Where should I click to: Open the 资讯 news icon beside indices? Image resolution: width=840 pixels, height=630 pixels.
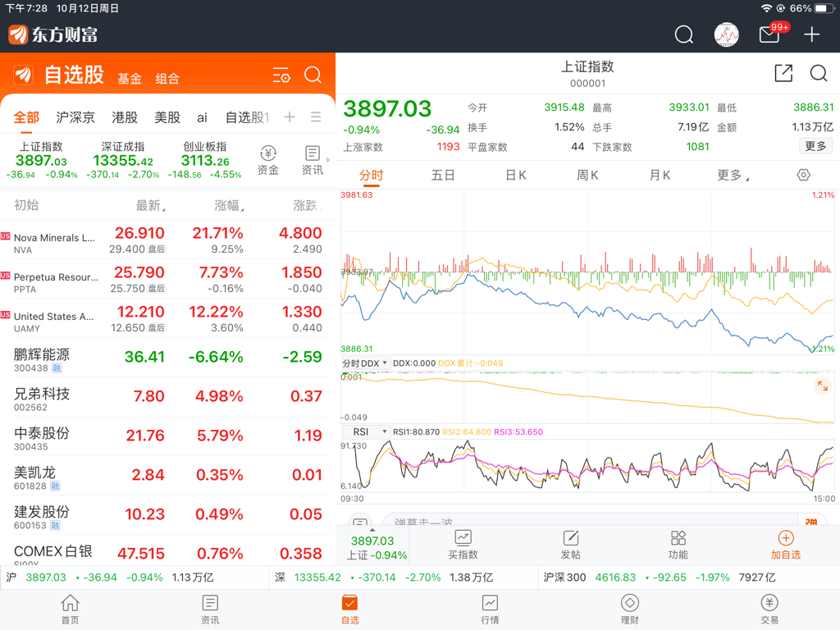pyautogui.click(x=313, y=160)
